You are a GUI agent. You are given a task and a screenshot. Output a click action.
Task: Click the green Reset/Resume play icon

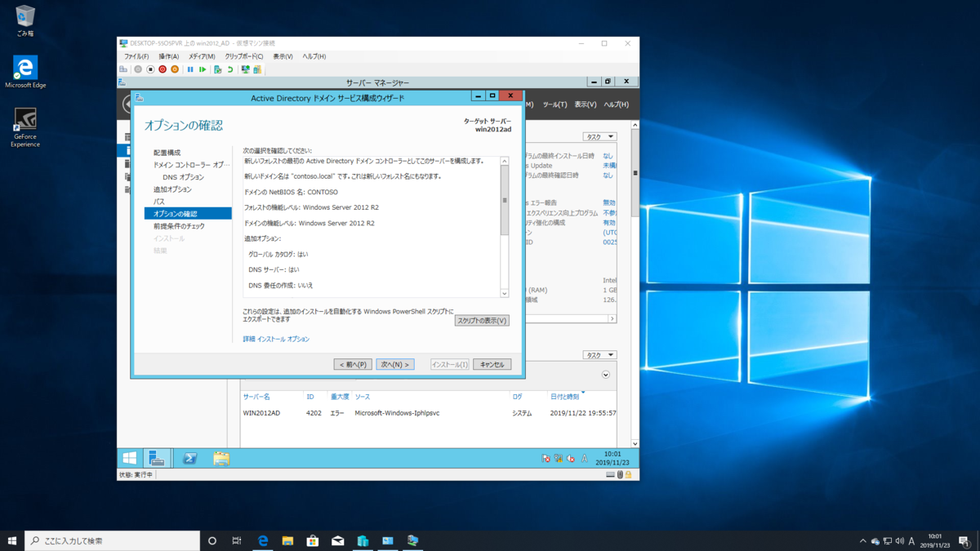click(203, 69)
